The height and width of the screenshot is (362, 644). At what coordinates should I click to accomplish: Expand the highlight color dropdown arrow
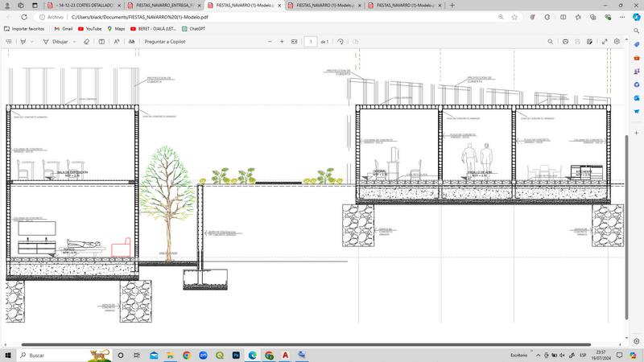tap(32, 42)
